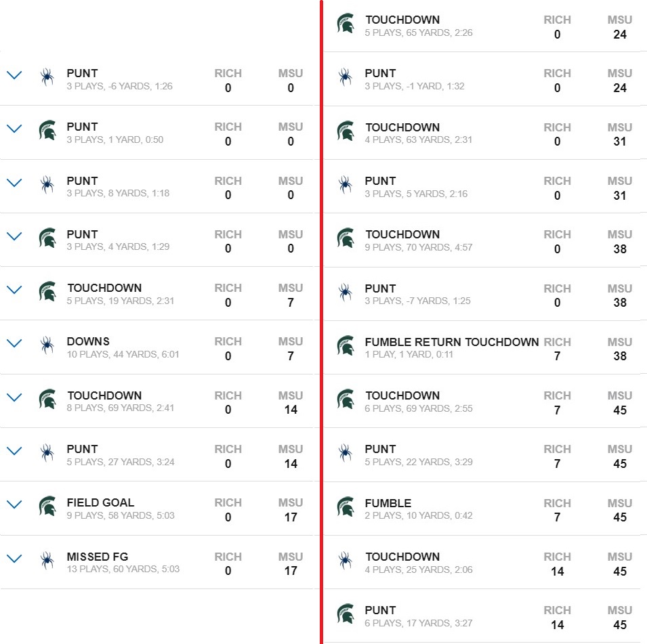
Task: Click the Spider logo beside the DOWNS drive
Action: 47,345
